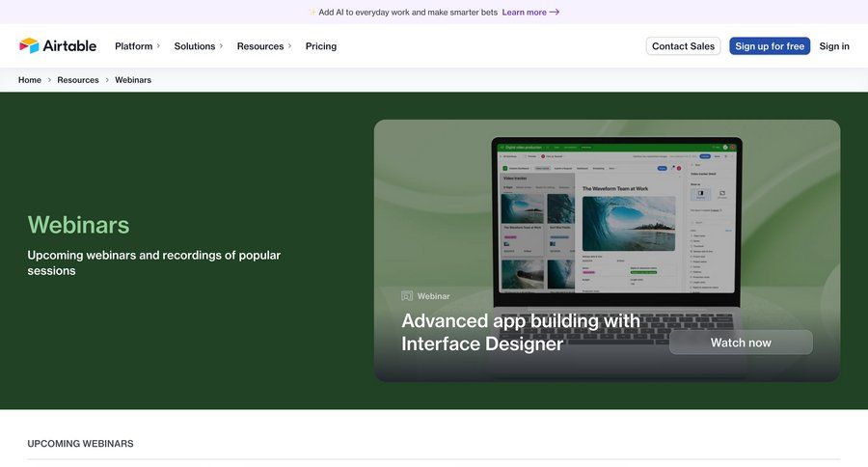Go to the Pricing page
The image size is (868, 467).
(321, 46)
